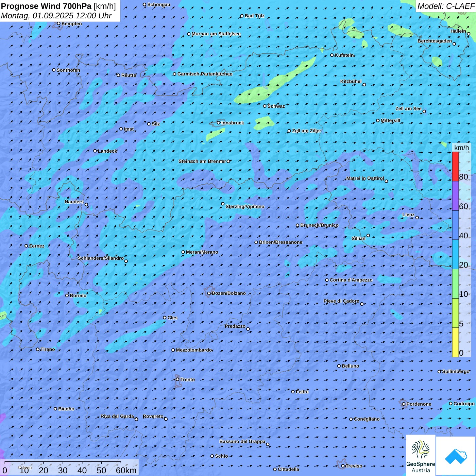Viewport: 476px width, 476px height.
Task: Select the Lienz location dot
Action: [x=417, y=218]
